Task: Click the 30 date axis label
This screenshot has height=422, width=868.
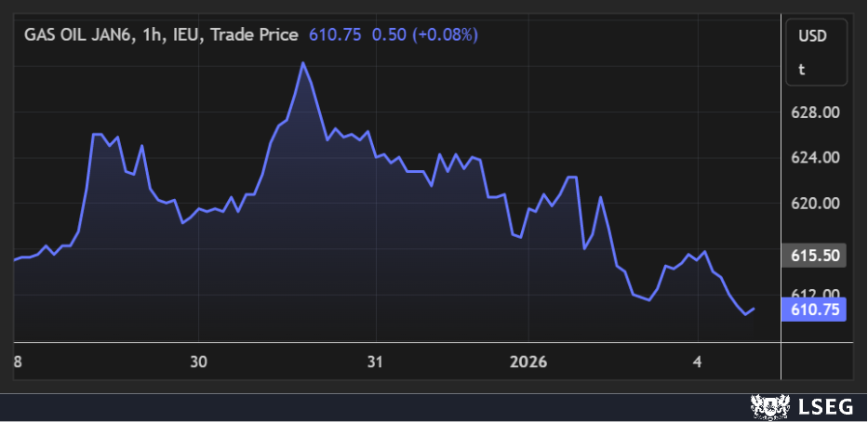Action: [198, 361]
